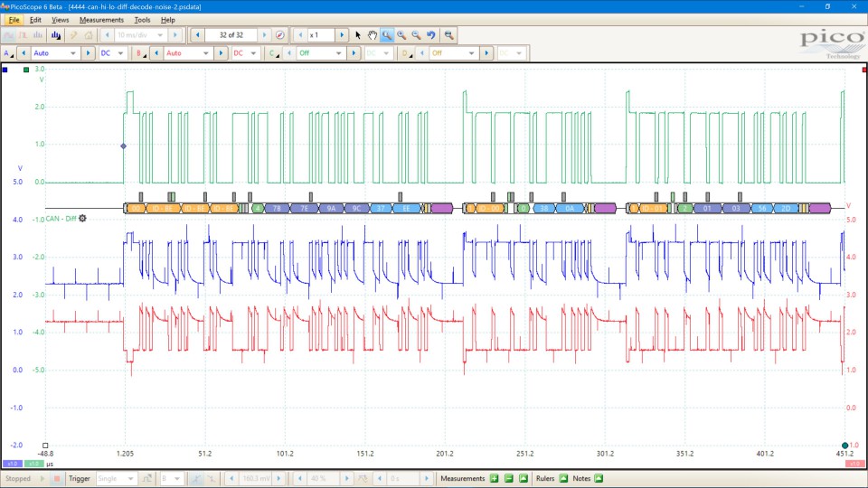Go to the previous waveform buffer
868x488 pixels.
[x=197, y=35]
